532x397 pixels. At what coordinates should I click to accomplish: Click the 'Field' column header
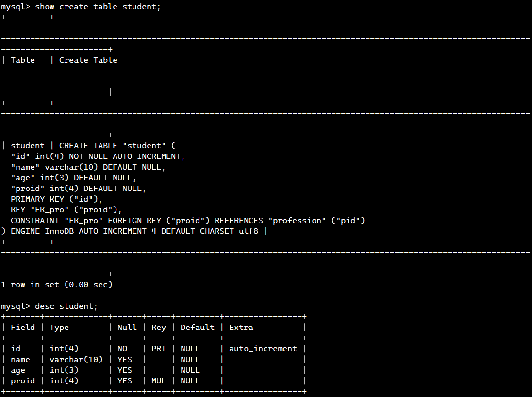click(x=23, y=328)
